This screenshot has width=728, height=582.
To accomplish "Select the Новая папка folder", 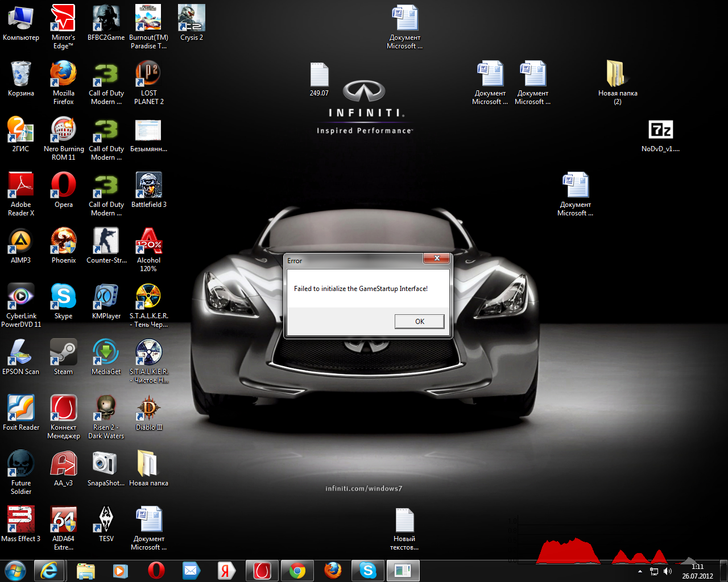I will 148,468.
